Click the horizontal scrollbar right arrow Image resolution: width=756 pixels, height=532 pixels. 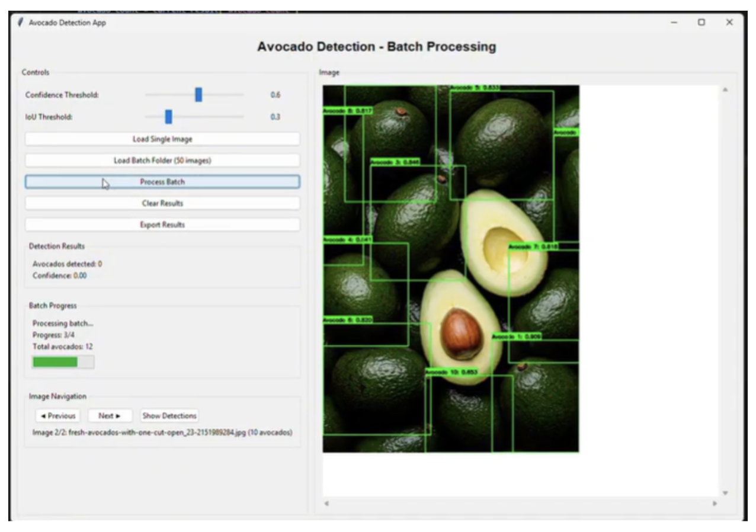pyautogui.click(x=715, y=504)
